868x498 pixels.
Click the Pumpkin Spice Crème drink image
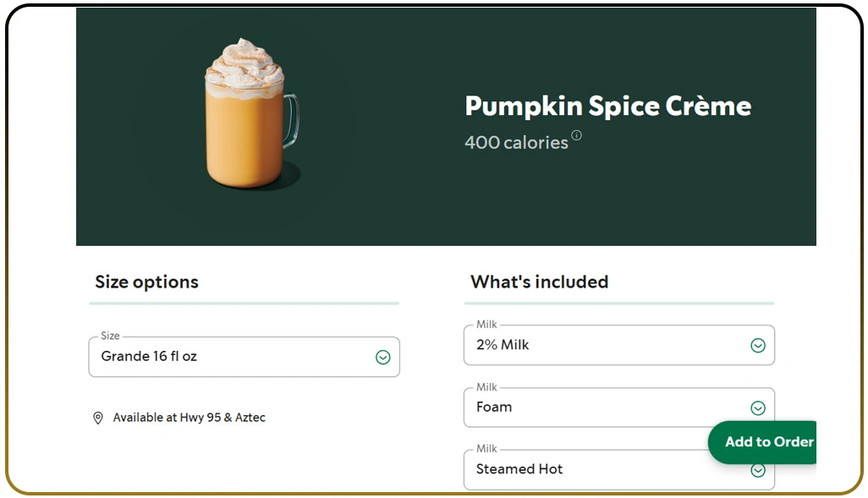click(251, 114)
